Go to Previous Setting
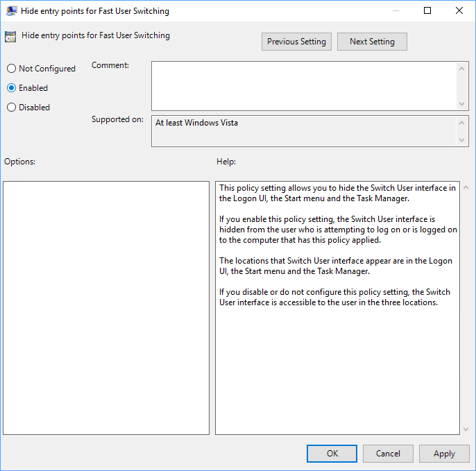 [296, 42]
